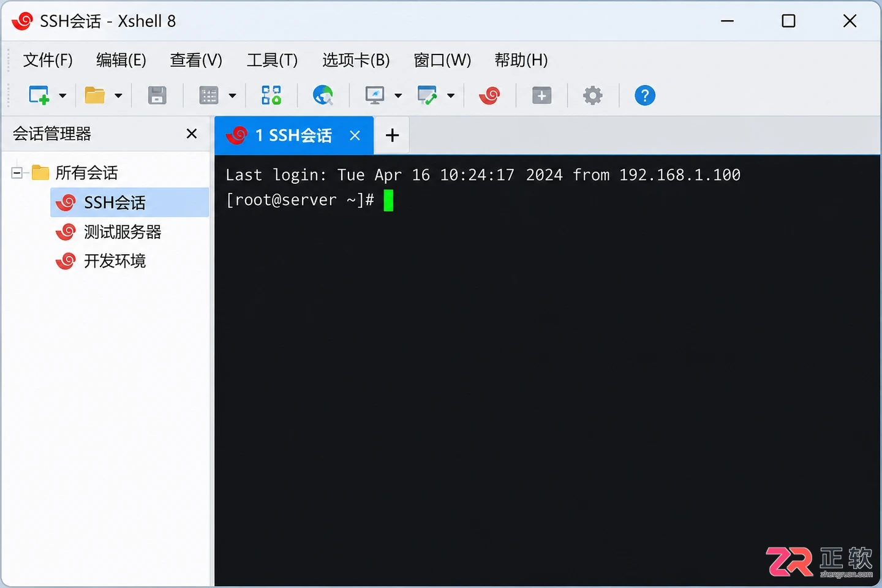The image size is (882, 588).
Task: Click the 会话管理器 panel title
Action: pos(52,134)
